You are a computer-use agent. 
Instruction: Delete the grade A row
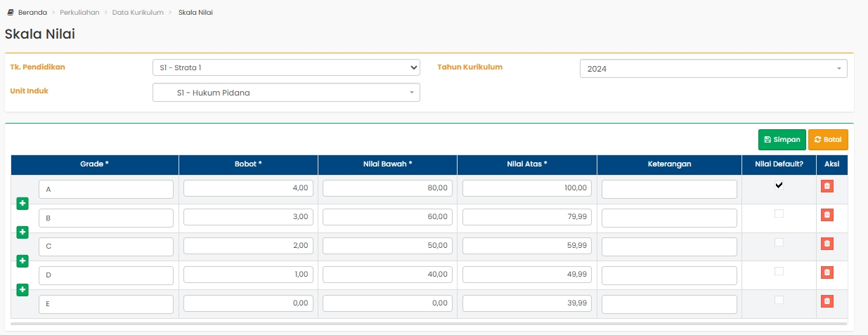click(x=827, y=186)
